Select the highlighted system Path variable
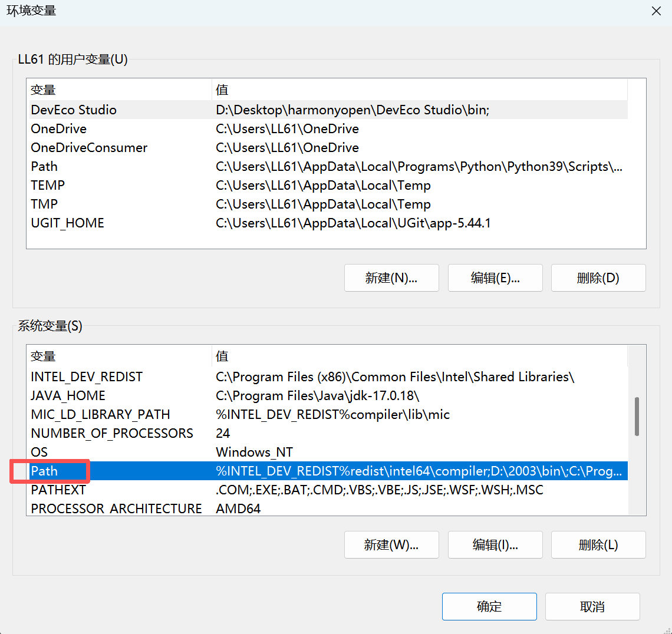The image size is (672, 634). tap(328, 471)
